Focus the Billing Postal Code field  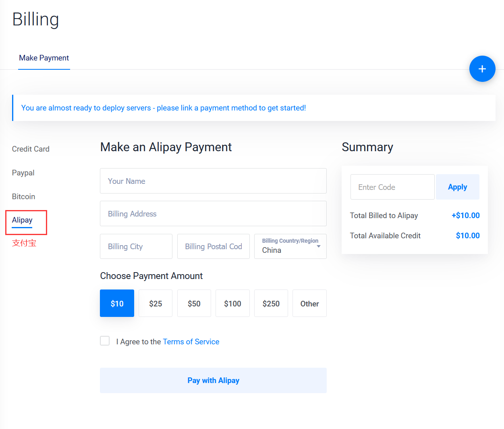(214, 246)
